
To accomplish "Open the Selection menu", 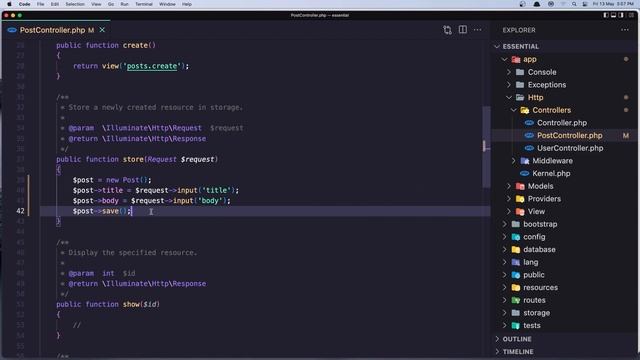I will pyautogui.click(x=75, y=4).
